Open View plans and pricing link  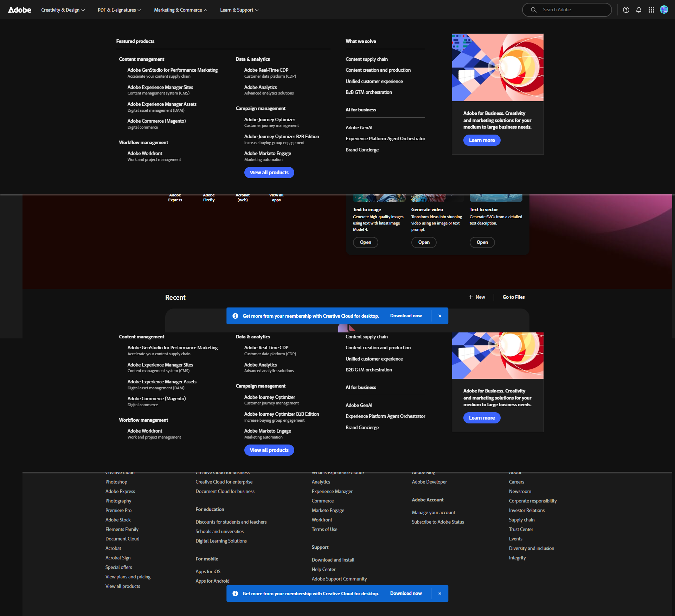[x=128, y=577]
